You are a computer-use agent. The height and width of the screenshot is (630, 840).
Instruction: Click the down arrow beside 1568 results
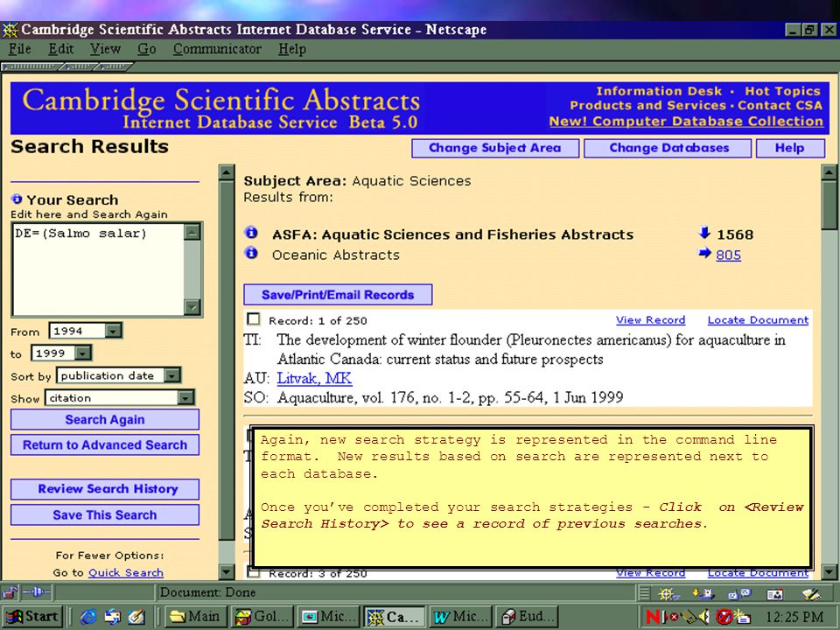[x=705, y=233]
